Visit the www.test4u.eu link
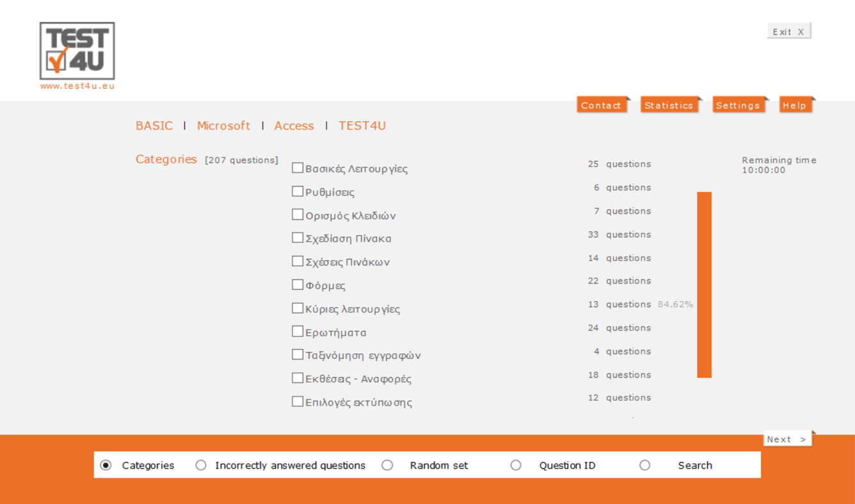The height and width of the screenshot is (504, 855). 77,86
